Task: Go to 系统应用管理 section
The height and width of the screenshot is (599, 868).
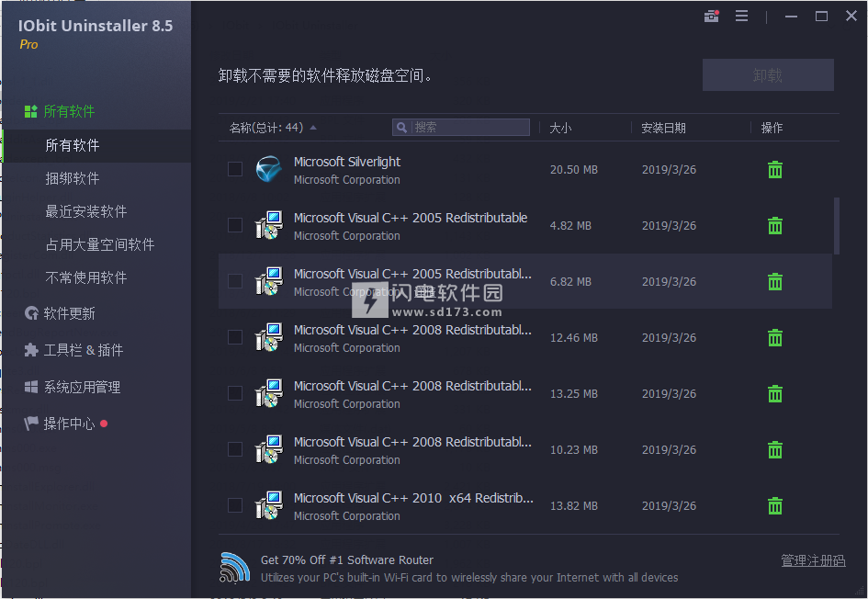Action: [73, 387]
